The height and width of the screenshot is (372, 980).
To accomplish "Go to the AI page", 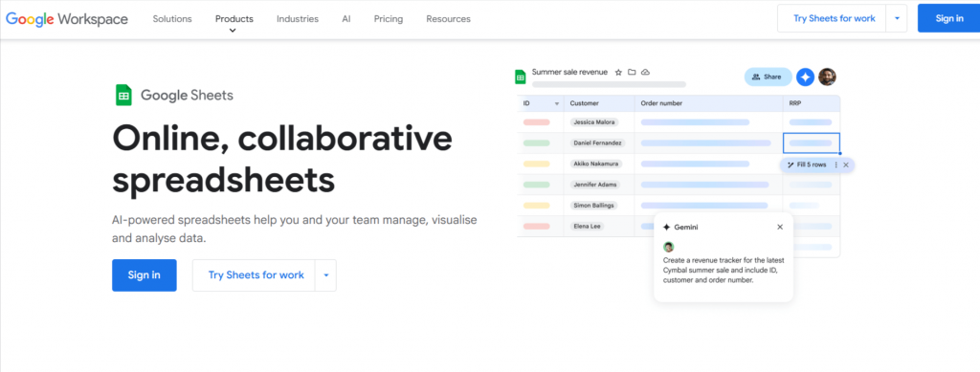I will click(x=346, y=19).
